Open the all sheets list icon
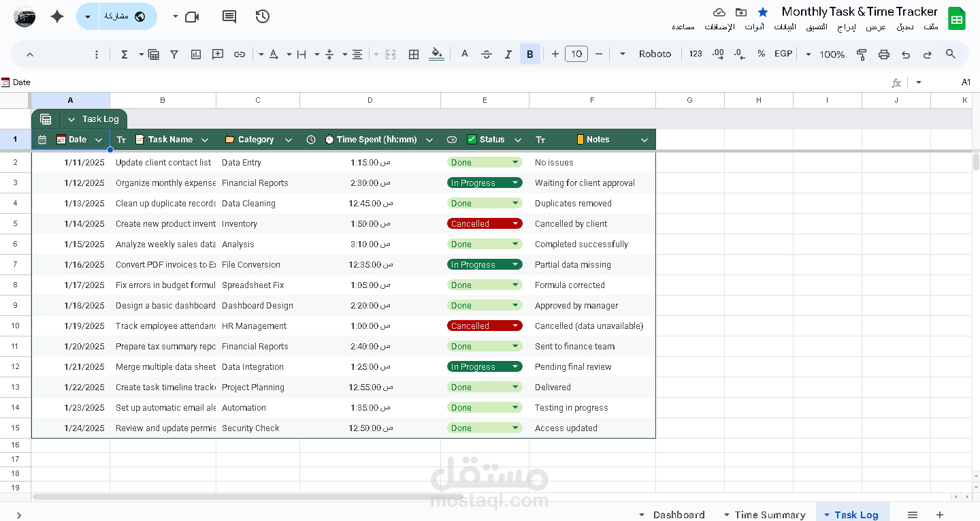Image resolution: width=980 pixels, height=521 pixels. 913,515
